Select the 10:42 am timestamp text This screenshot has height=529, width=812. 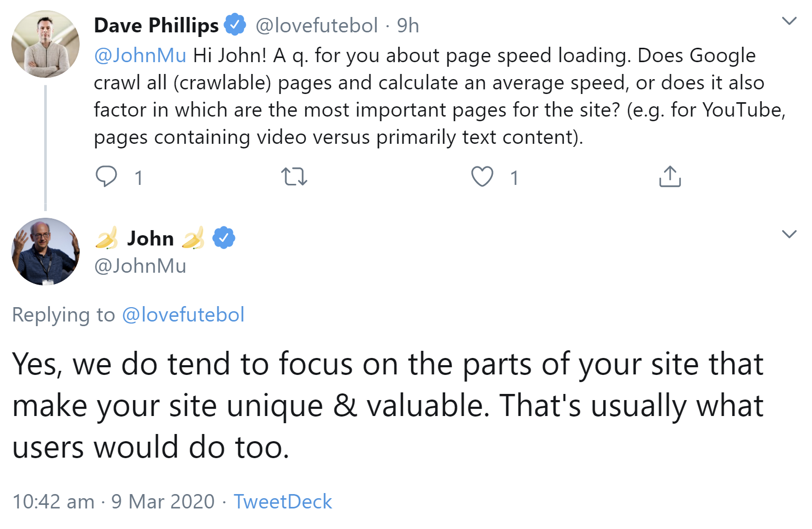50,501
